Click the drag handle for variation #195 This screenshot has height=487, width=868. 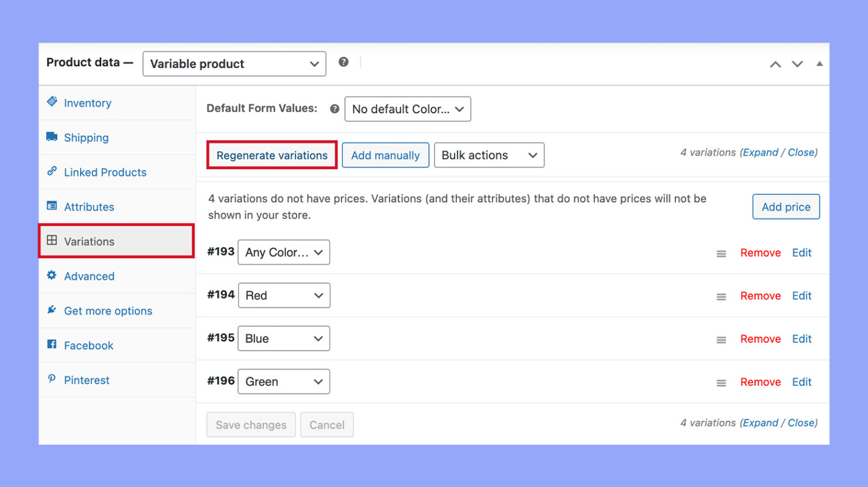[x=721, y=339]
